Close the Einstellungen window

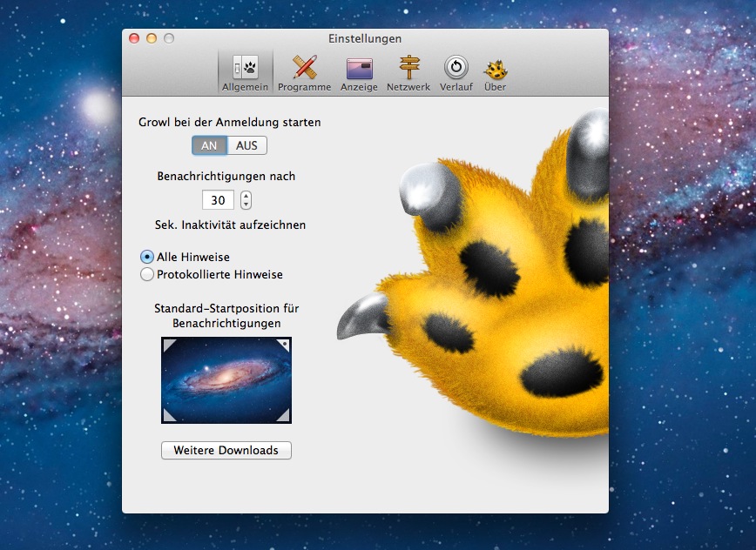[134, 38]
